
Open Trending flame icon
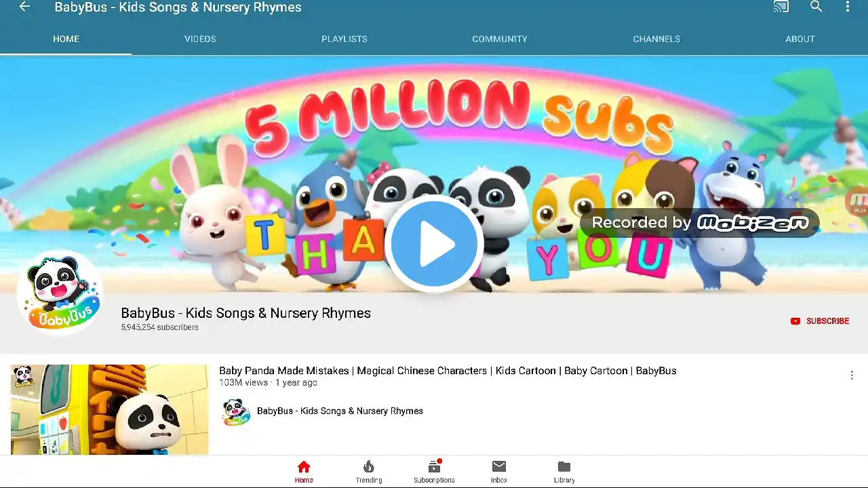point(369,472)
